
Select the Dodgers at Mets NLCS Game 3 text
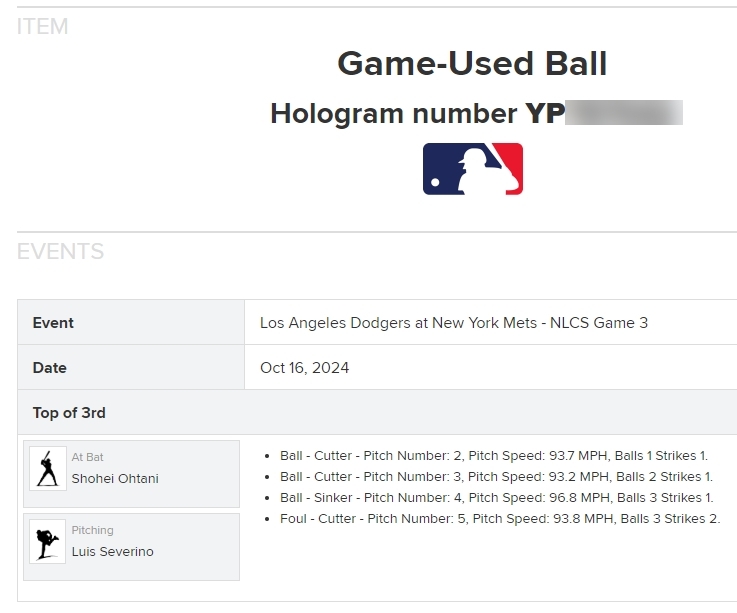point(454,323)
